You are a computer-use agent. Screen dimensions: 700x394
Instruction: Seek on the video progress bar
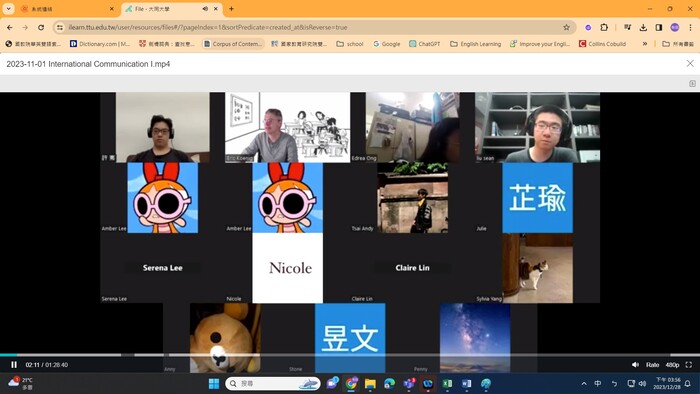[350, 355]
